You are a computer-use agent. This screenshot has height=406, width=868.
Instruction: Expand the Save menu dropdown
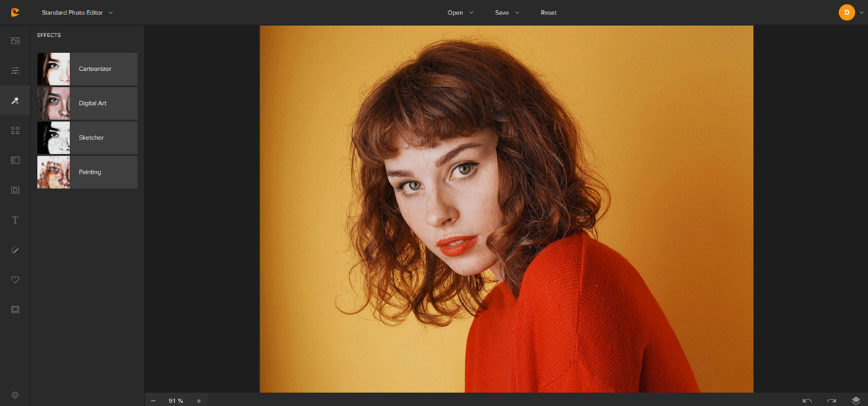(x=507, y=12)
